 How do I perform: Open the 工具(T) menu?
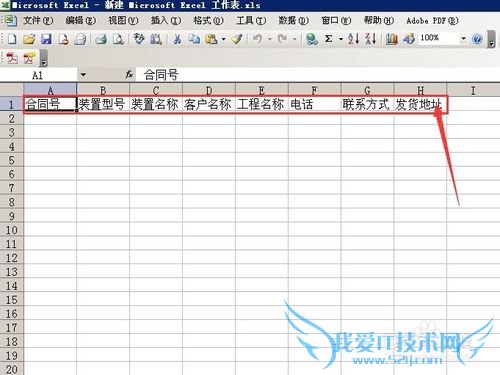(x=251, y=21)
